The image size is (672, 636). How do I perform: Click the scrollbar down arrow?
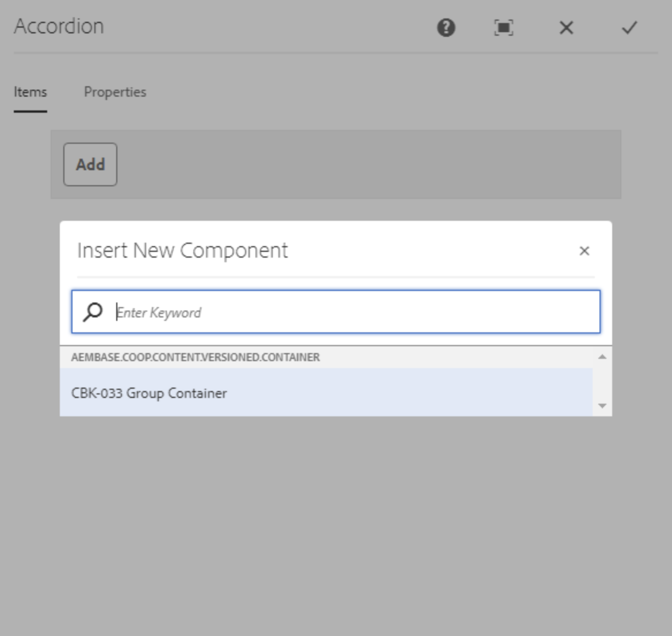(x=601, y=406)
